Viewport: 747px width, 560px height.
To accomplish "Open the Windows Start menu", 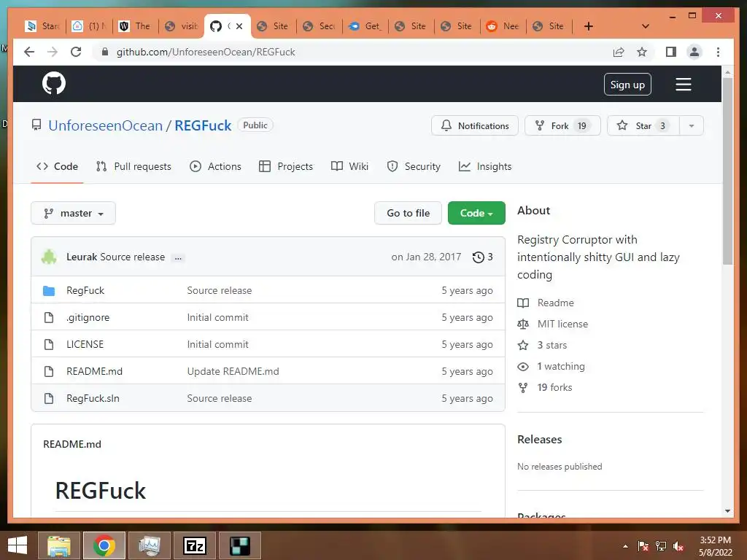I will coord(18,545).
